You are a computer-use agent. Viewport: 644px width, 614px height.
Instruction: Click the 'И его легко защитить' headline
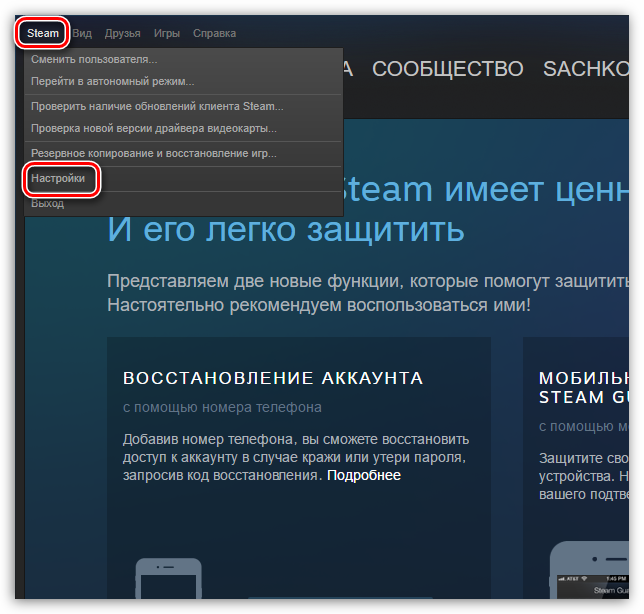(285, 230)
